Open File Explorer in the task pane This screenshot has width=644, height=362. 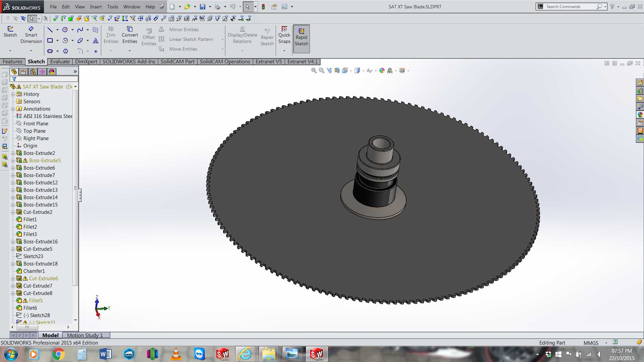(x=640, y=99)
